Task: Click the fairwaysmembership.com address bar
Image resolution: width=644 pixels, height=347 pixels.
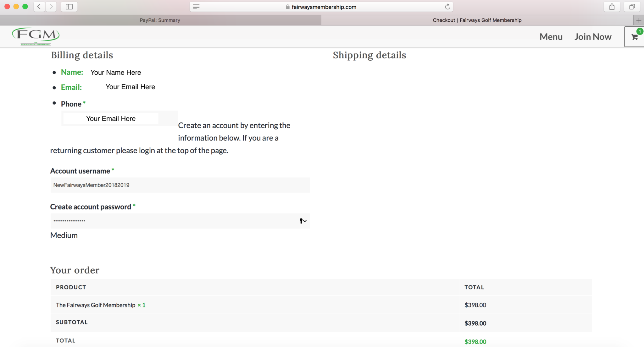Action: 321,7
